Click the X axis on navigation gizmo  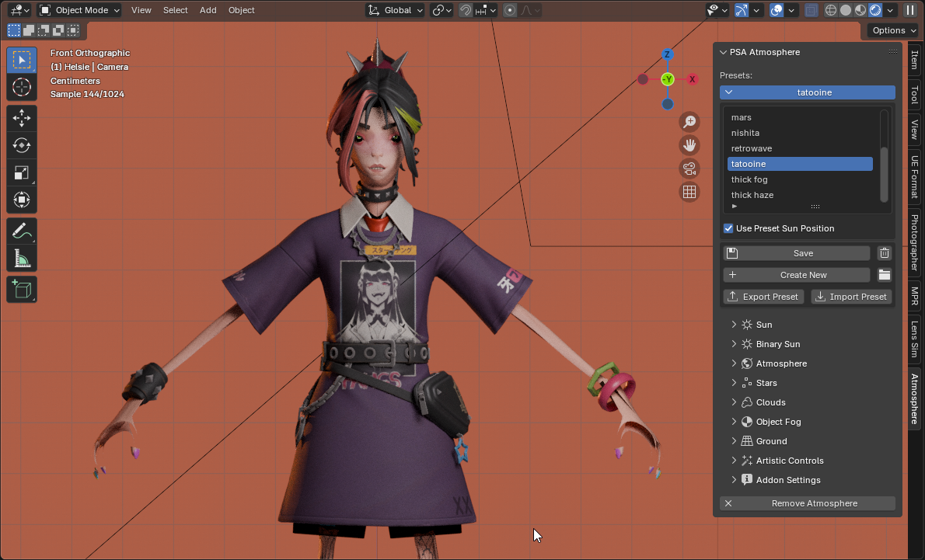[692, 79]
